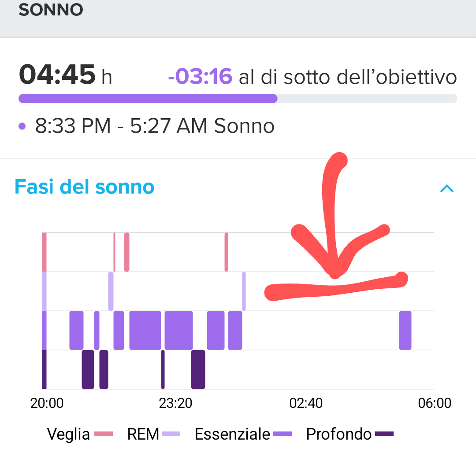Viewport: 476px width, 459px height.
Task: Tap the 02:40 time axis label
Action: coord(306,403)
